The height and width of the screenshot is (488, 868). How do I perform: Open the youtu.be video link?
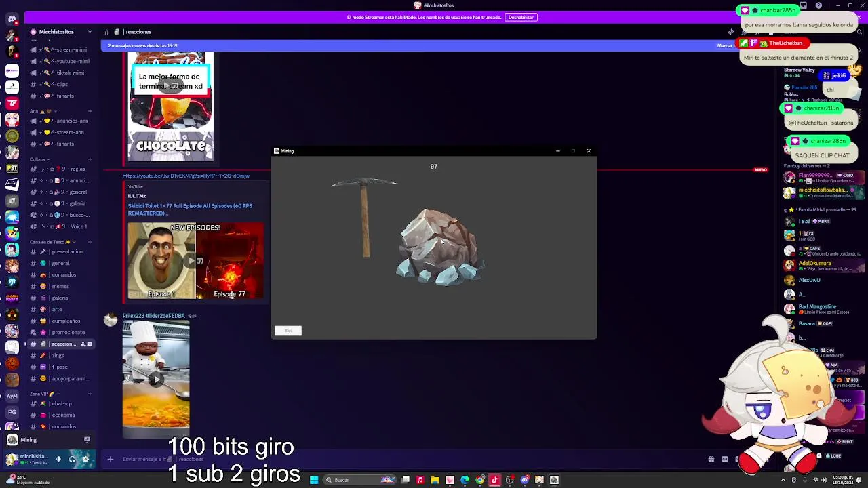click(186, 176)
